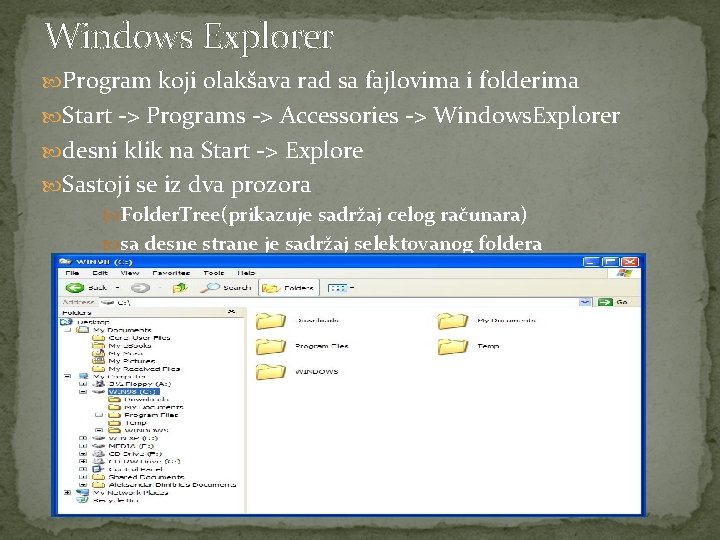This screenshot has width=720, height=540.
Task: Open the Tools menu
Action: (214, 273)
